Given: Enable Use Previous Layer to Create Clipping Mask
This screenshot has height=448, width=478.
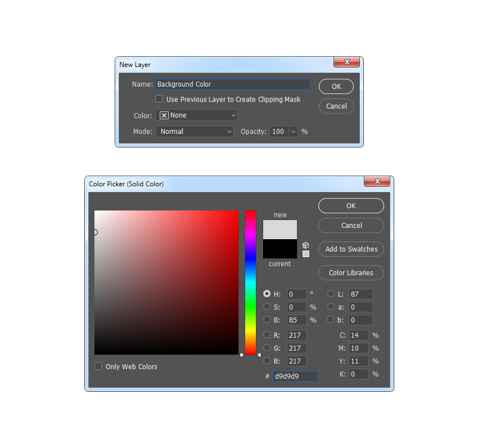Looking at the screenshot, I should coord(159,99).
